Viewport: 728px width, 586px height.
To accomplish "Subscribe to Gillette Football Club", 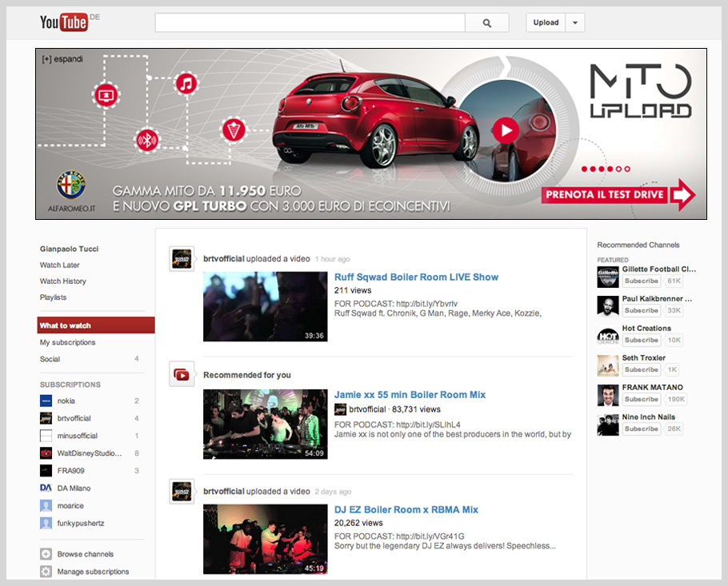I will (641, 281).
